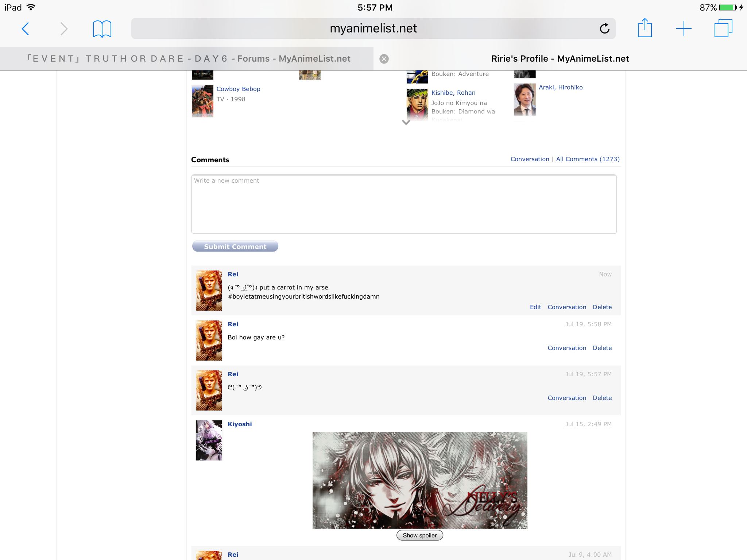The image size is (747, 560).
Task: Select Ririe's Profile tab
Action: (x=560, y=59)
